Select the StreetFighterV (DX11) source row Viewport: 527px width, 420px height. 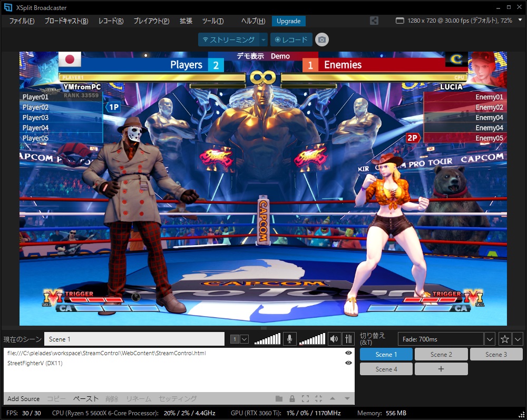coord(179,363)
